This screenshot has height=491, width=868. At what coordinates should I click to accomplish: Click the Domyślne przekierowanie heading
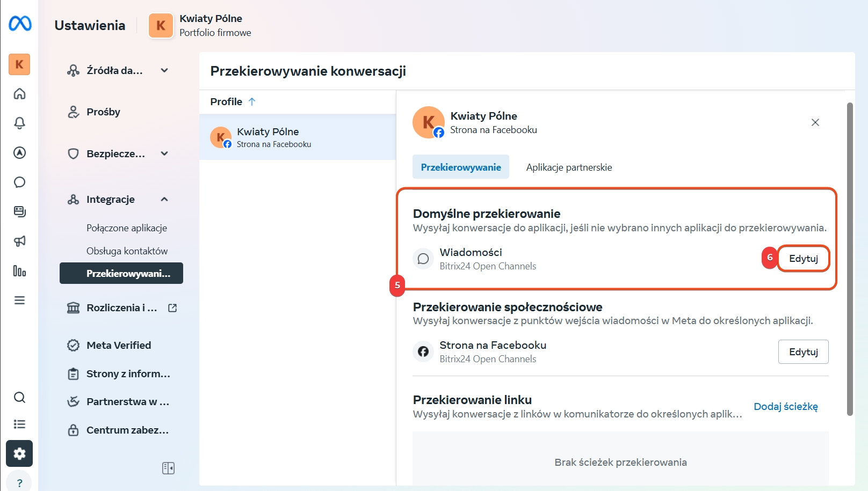point(487,214)
